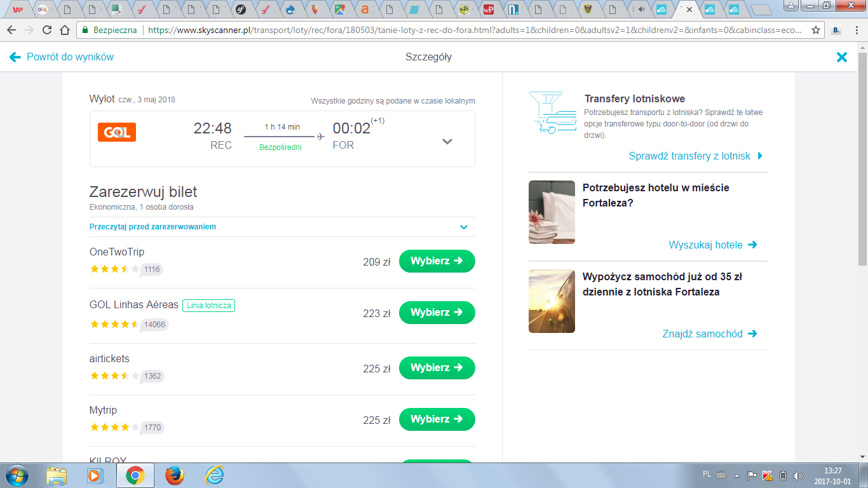
Task: Click the GOL Linhas Aéreas provider name
Action: coord(134,305)
